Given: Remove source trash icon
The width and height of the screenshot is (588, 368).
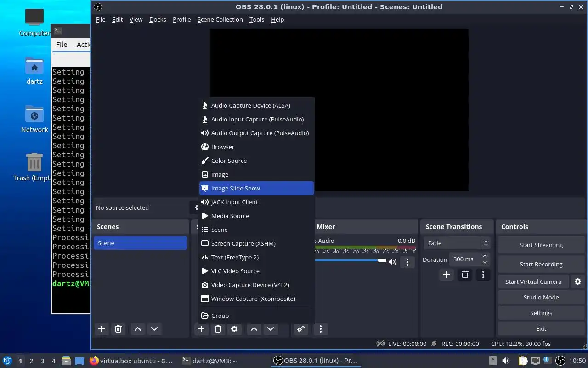Looking at the screenshot, I should (x=218, y=329).
